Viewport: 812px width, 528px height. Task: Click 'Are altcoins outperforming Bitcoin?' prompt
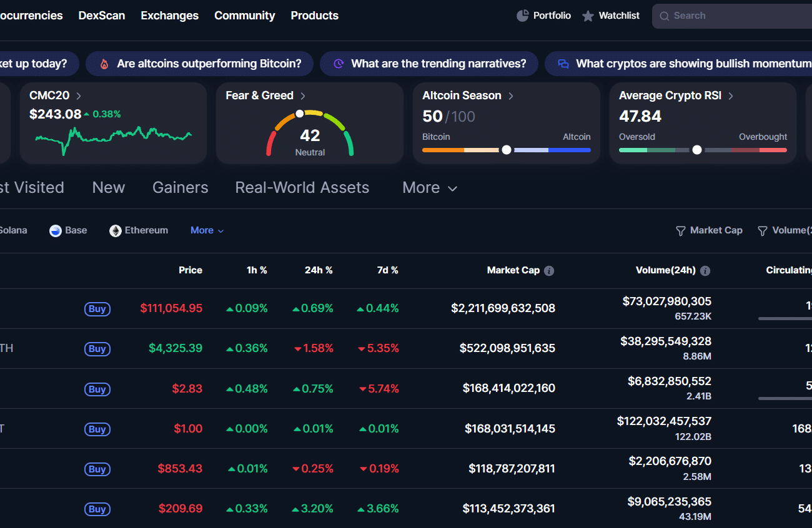(199, 64)
